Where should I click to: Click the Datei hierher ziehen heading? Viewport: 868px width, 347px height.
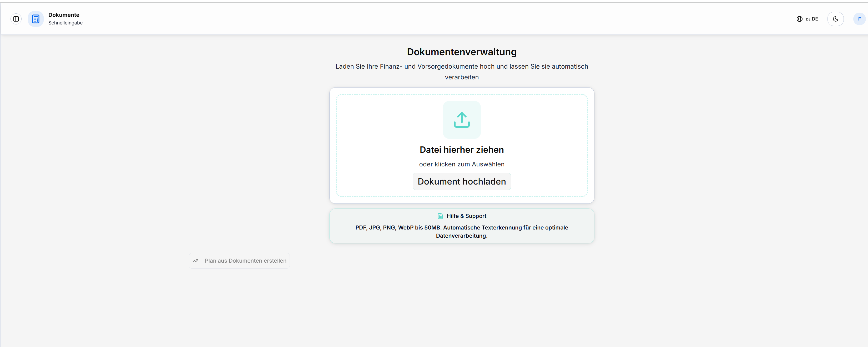click(462, 150)
